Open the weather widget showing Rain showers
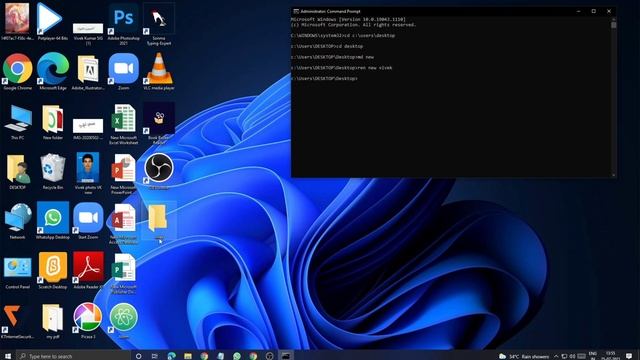Viewport: 640px width, 360px height. click(x=524, y=356)
